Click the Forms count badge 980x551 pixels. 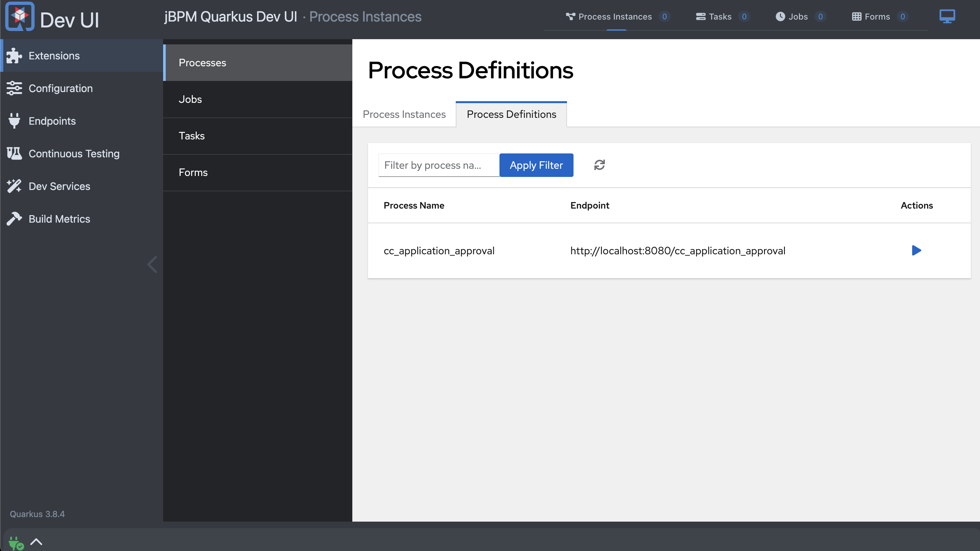(902, 16)
